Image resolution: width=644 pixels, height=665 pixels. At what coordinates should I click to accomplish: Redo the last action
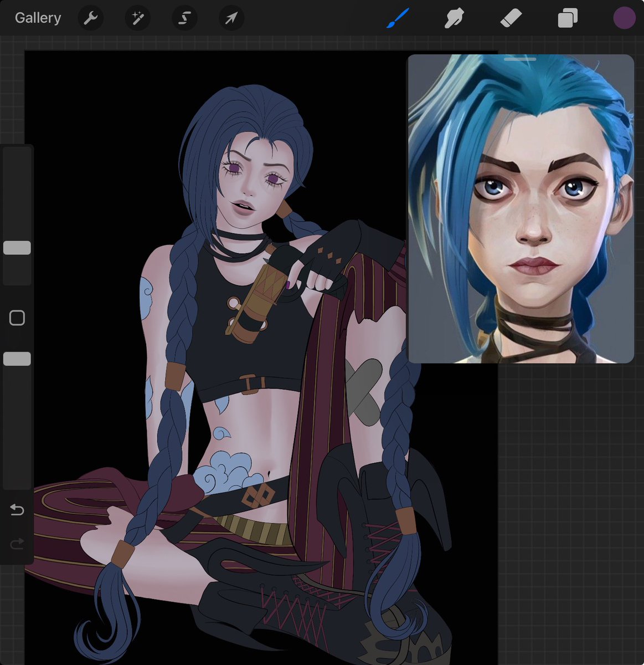click(x=17, y=544)
